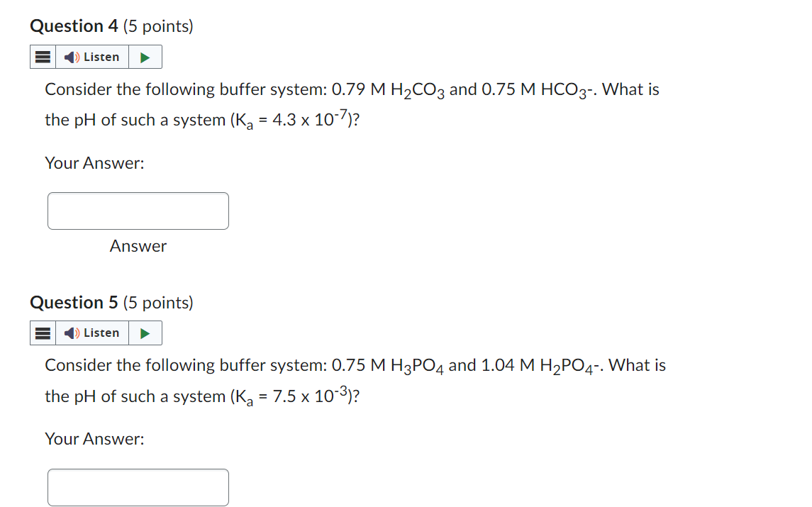This screenshot has height=507, width=812.
Task: Toggle audio playback on Question 4's player
Action: [145, 57]
